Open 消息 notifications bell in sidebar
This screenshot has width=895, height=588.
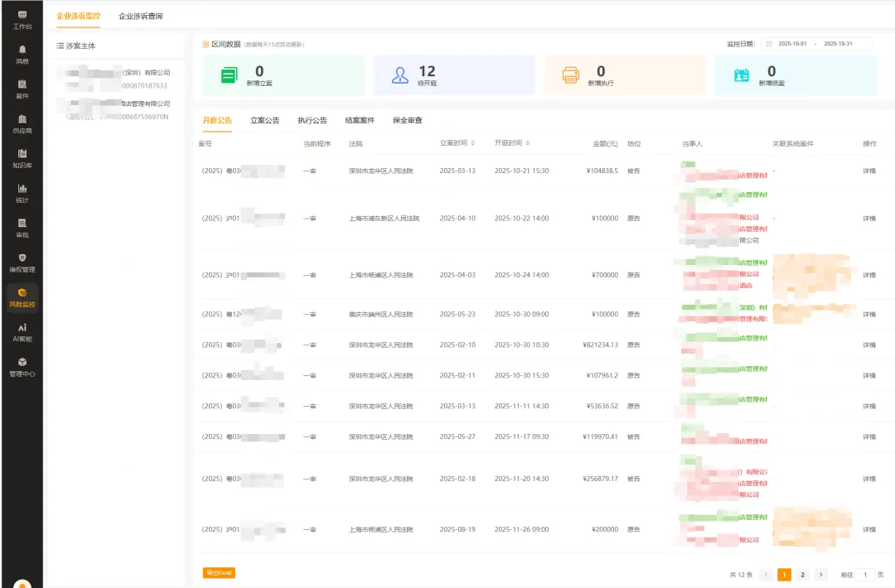tap(22, 55)
